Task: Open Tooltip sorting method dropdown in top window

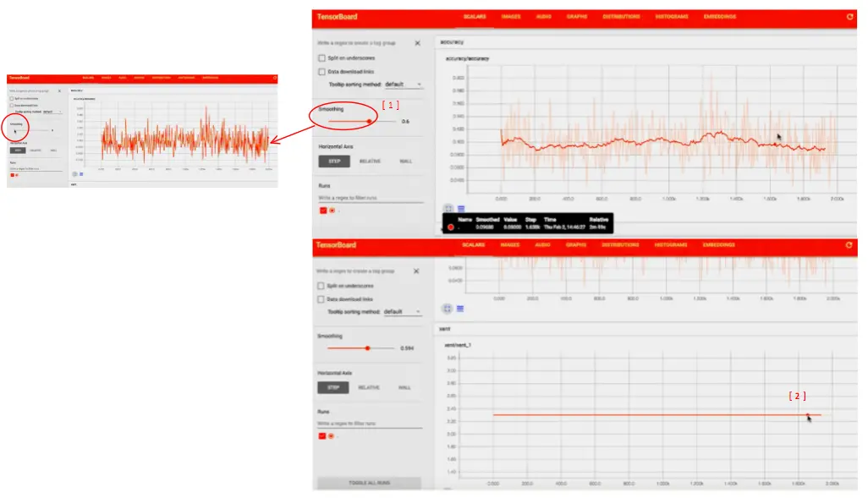Action: [403, 84]
